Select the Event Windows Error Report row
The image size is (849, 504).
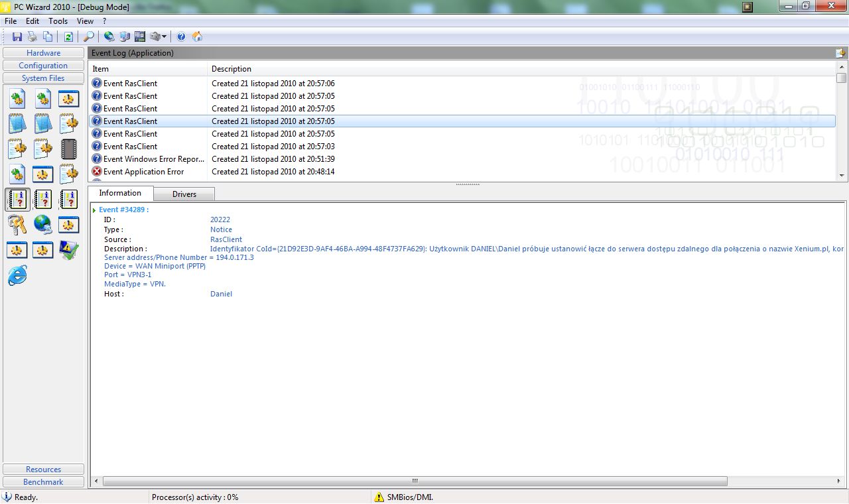[x=462, y=159]
